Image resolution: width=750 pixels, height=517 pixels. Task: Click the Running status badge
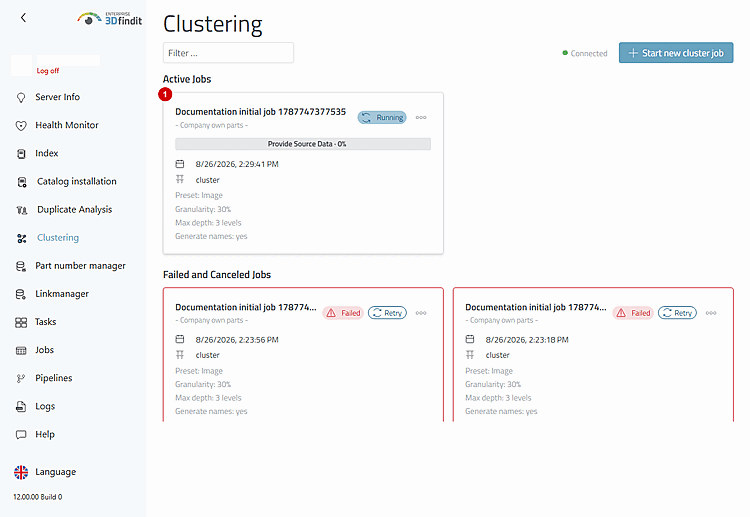pyautogui.click(x=382, y=118)
